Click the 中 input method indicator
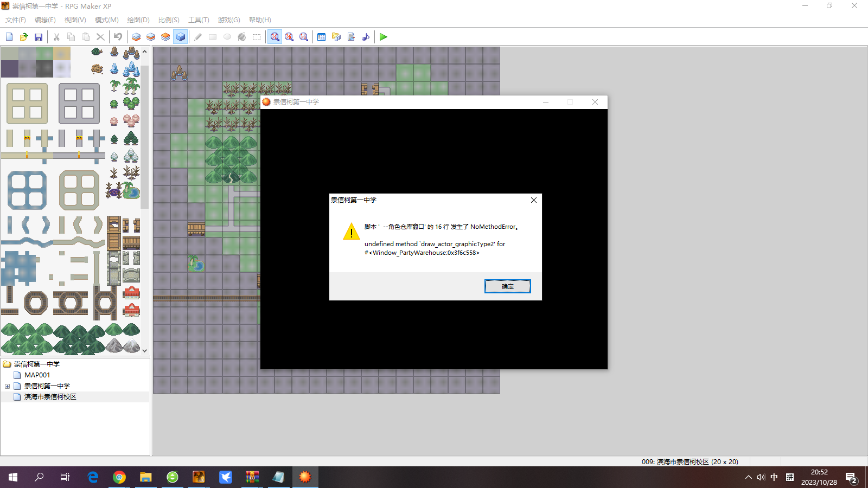 (x=774, y=478)
